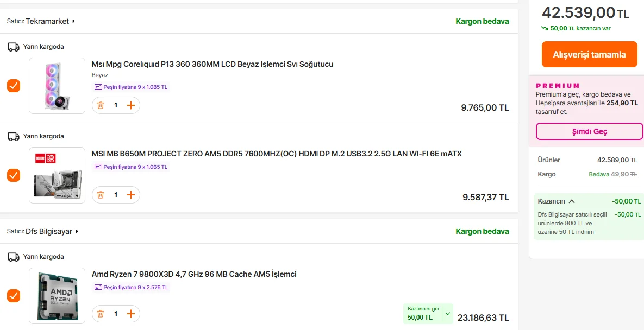The image size is (644, 330).
Task: Open the MSI Mpg Coreliquid P13 product title
Action: point(212,64)
